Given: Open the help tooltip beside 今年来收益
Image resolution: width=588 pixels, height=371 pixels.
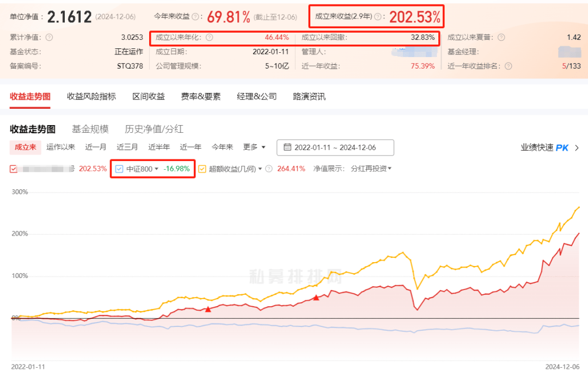Looking at the screenshot, I should coord(195,17).
